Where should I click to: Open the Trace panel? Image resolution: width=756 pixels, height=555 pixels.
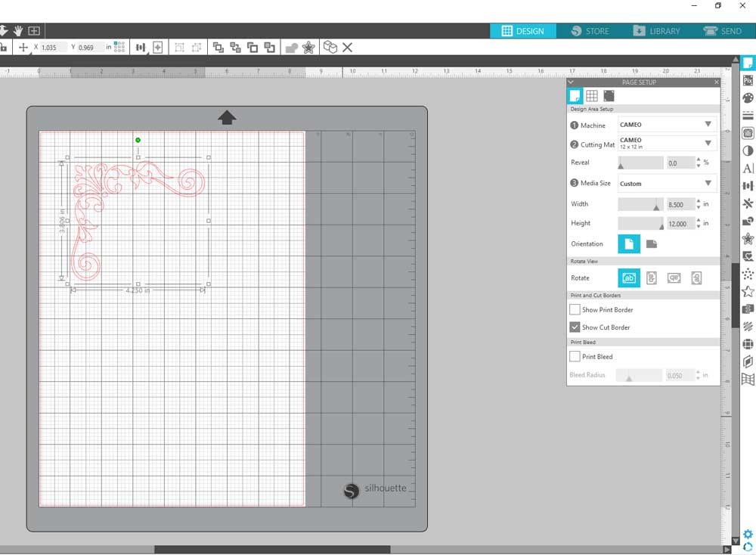(748, 133)
